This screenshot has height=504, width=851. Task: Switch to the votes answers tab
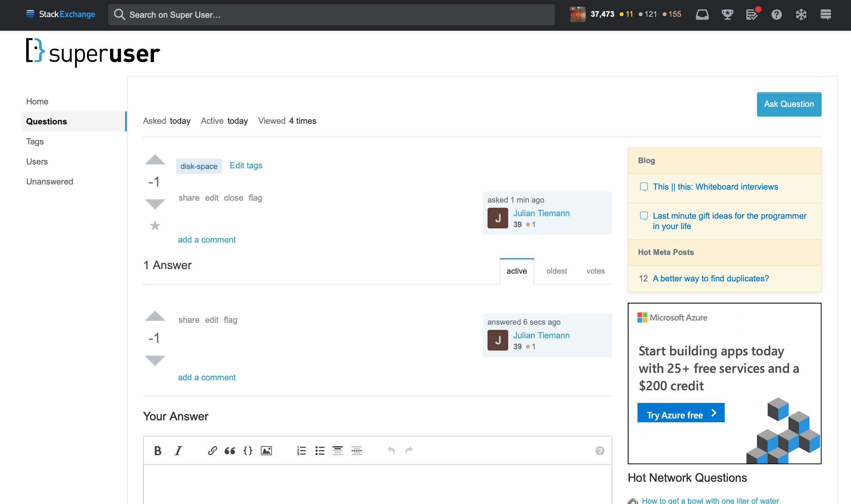tap(595, 271)
